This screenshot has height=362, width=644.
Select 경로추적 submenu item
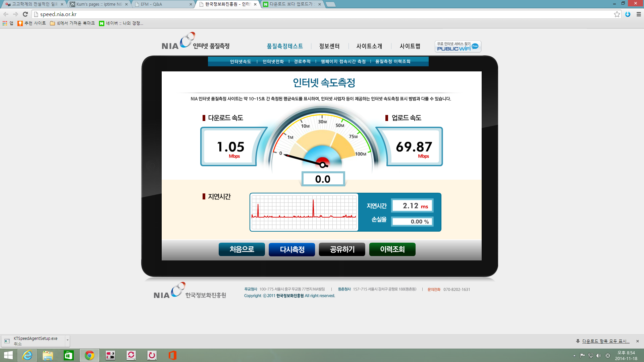point(302,62)
